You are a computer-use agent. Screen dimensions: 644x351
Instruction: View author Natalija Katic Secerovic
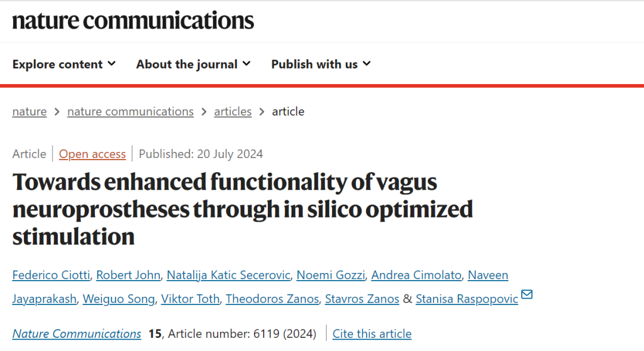pyautogui.click(x=228, y=275)
